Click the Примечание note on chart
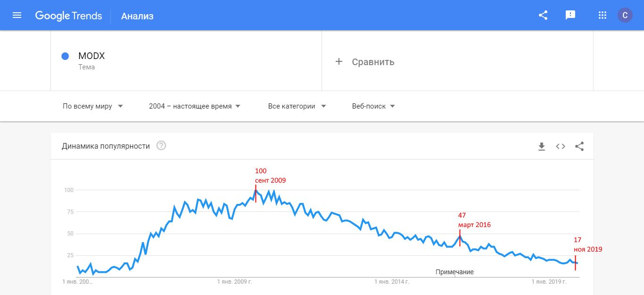644x295 pixels. point(454,272)
